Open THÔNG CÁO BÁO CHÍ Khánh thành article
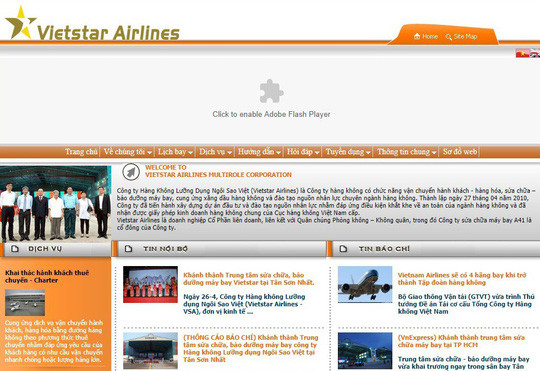 (x=251, y=348)
